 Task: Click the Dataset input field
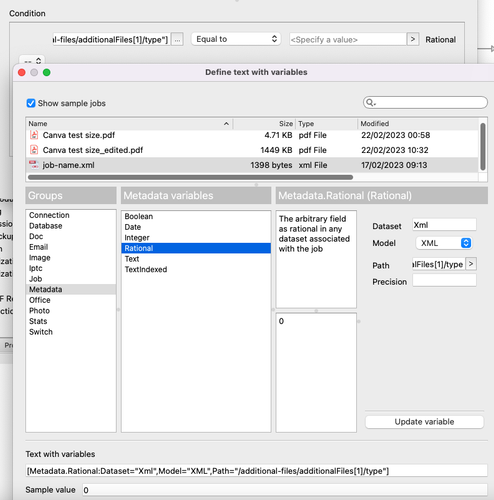tap(444, 225)
